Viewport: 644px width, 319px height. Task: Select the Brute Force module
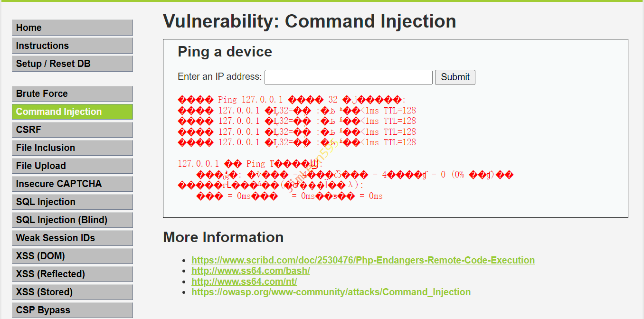tap(72, 94)
